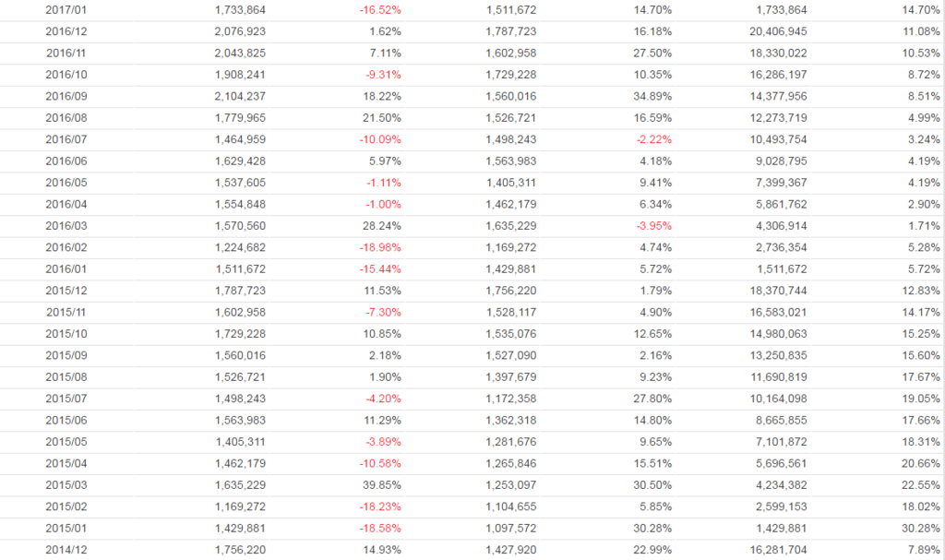This screenshot has width=945, height=560.
Task: Click the value 18,370,744
Action: 774,291
